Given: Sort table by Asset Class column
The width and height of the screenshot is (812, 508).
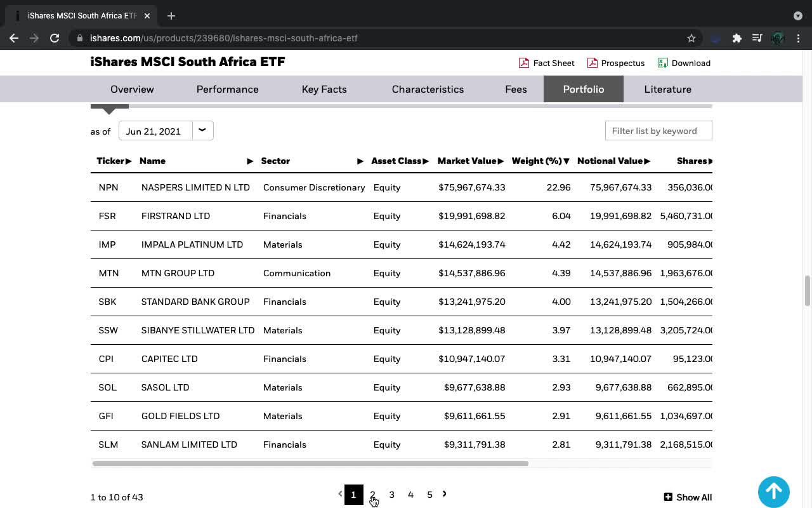Looking at the screenshot, I should click(x=400, y=161).
